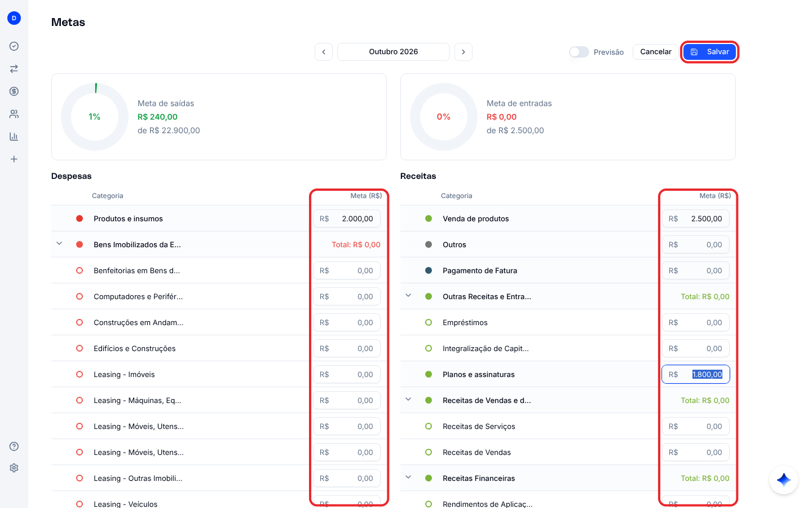
Task: Click the "Total: R$ 0,00" for Bens Imobilizados
Action: (356, 244)
